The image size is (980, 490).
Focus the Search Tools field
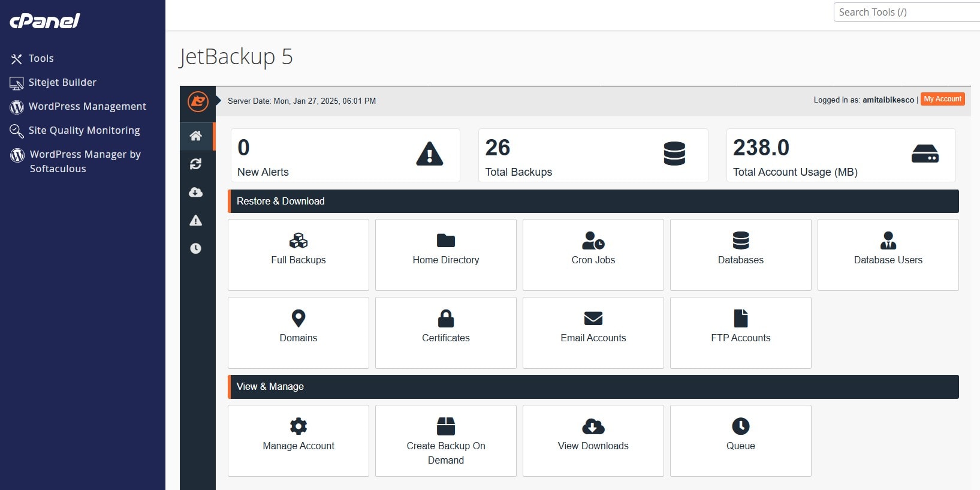[x=906, y=12]
